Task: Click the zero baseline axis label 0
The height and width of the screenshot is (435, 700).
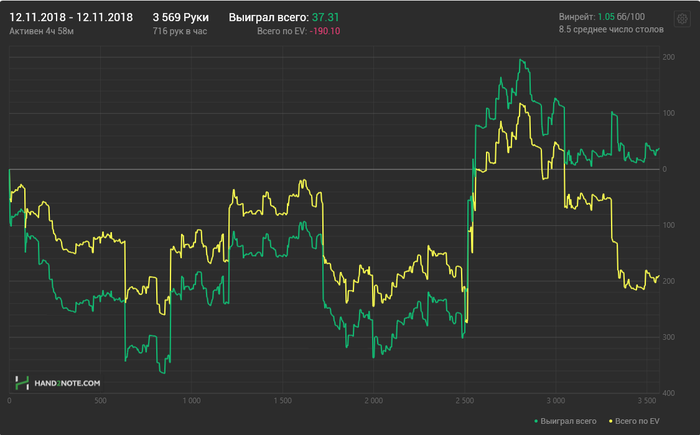Action: click(665, 169)
